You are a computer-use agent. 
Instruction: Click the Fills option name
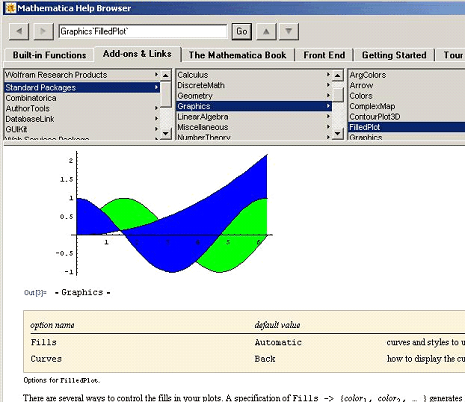tap(43, 342)
